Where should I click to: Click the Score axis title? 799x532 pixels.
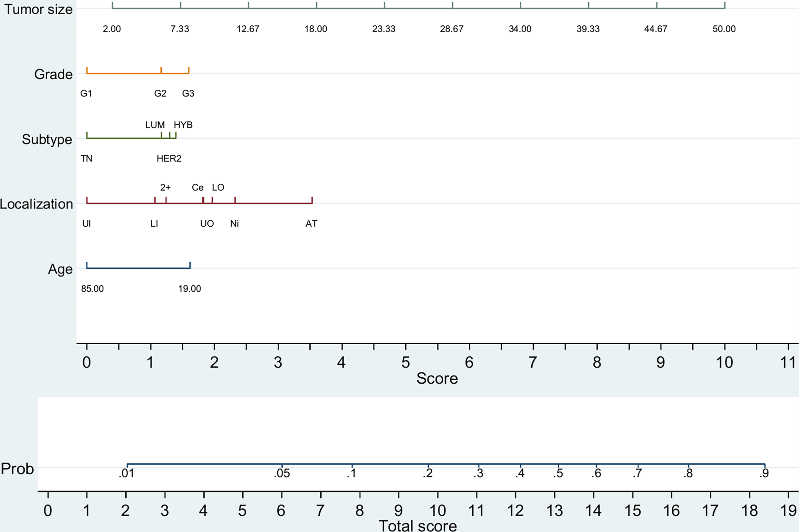click(x=437, y=378)
